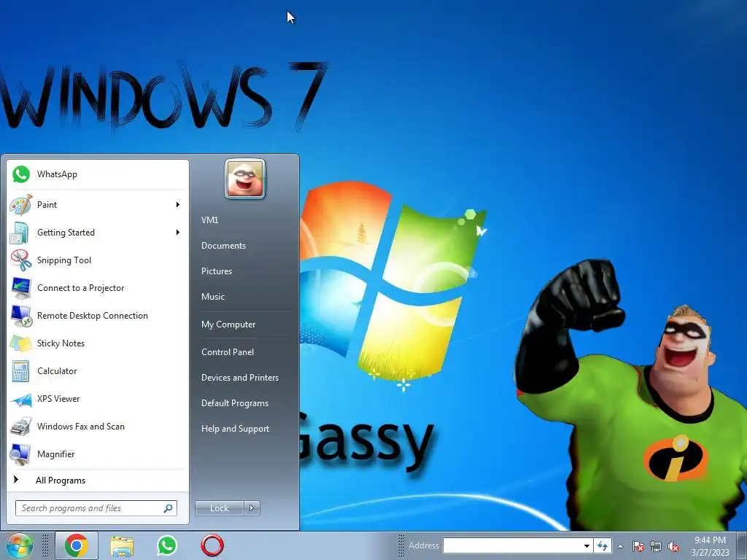Image resolution: width=747 pixels, height=560 pixels.
Task: Click the muted volume tray icon
Action: click(673, 546)
